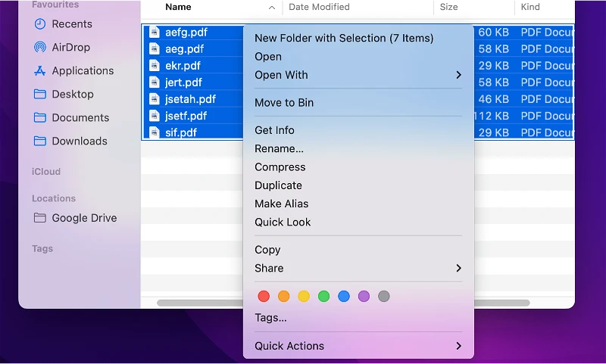
Task: Expand the Open With submenu arrow
Action: [x=459, y=75]
